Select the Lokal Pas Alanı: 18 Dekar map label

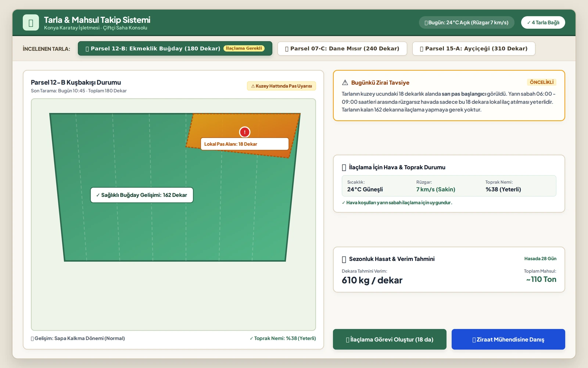pos(245,144)
